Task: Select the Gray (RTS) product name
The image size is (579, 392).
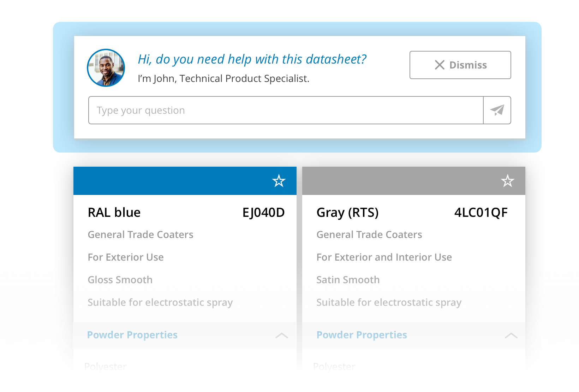Action: 347,213
